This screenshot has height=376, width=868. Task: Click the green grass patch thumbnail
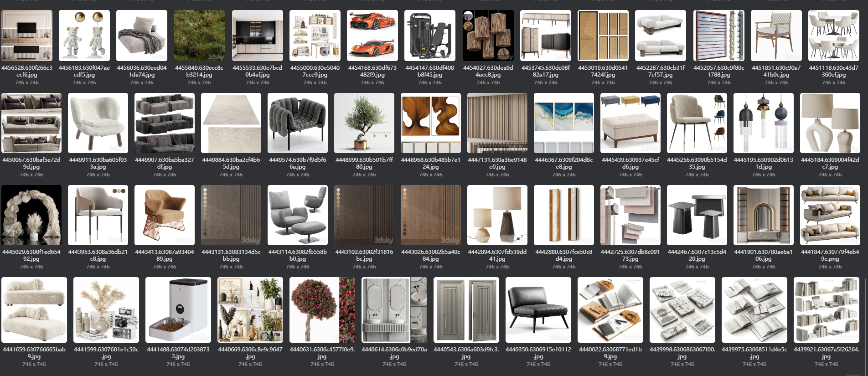click(199, 36)
